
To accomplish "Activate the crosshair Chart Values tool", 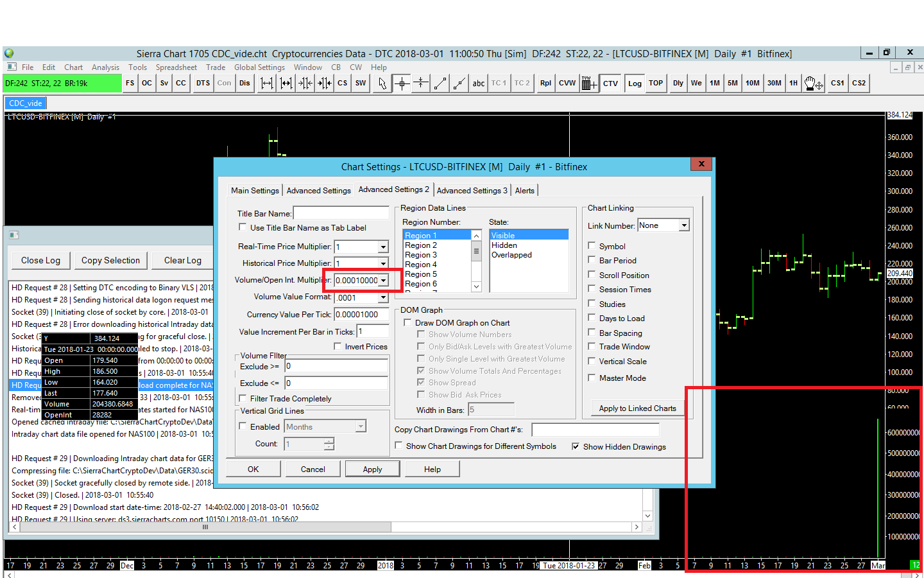I will [x=402, y=83].
